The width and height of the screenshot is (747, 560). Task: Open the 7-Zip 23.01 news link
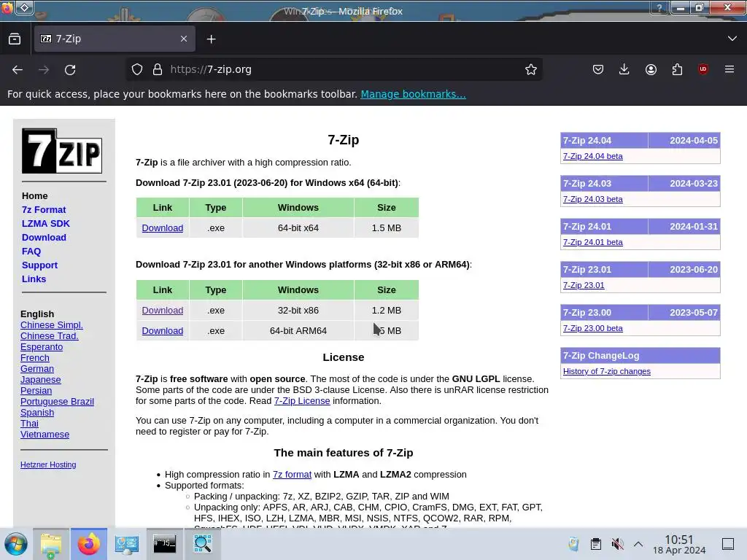point(584,285)
